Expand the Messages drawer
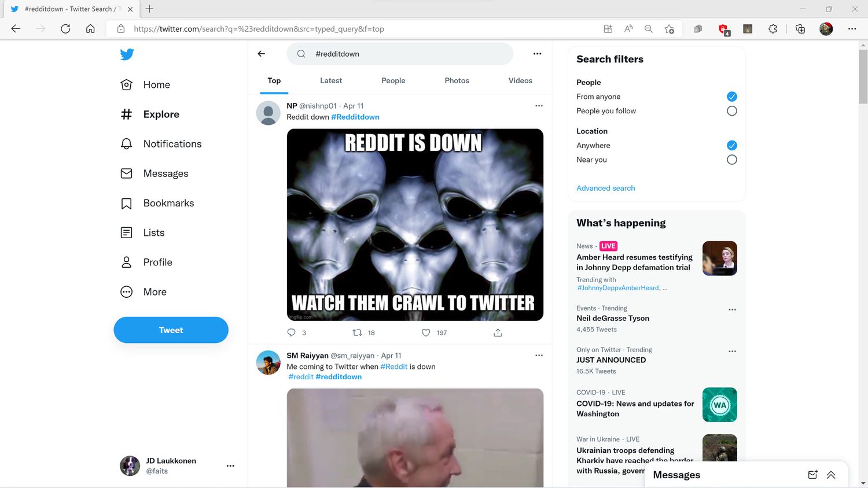Image resolution: width=868 pixels, height=488 pixels. pyautogui.click(x=831, y=475)
